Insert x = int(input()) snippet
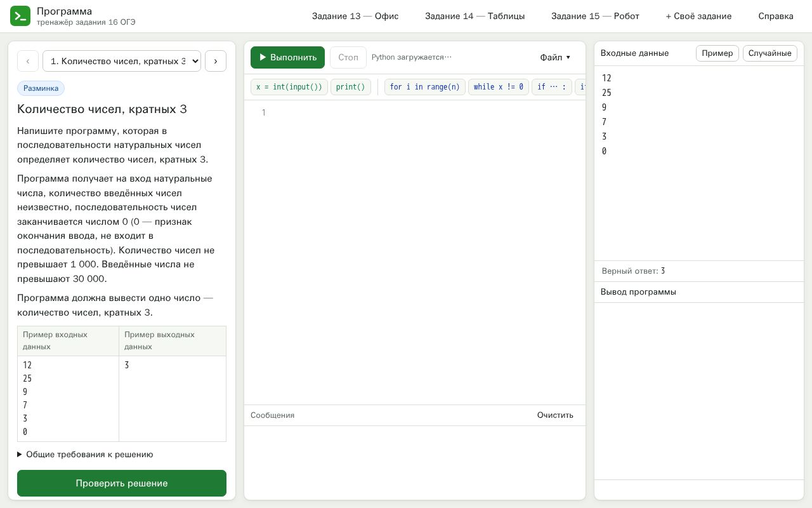 (x=289, y=87)
